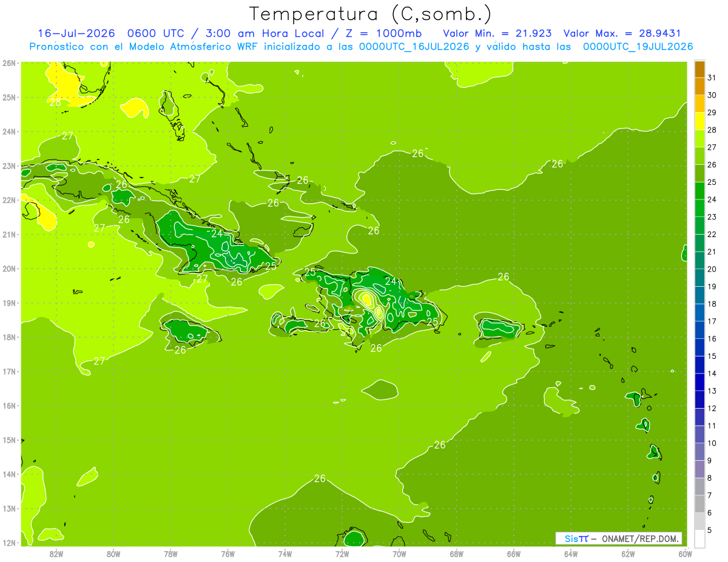Click longitude axis label '64W'

570,554
